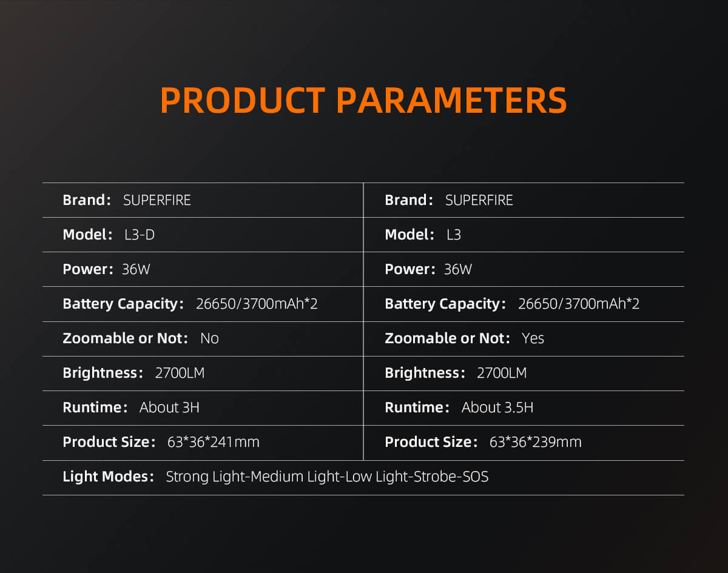Click the left Brightness 2700LM value

(180, 373)
